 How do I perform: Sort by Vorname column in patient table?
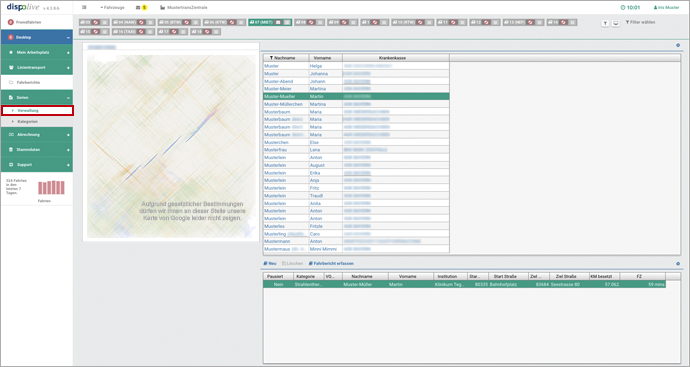click(x=326, y=58)
